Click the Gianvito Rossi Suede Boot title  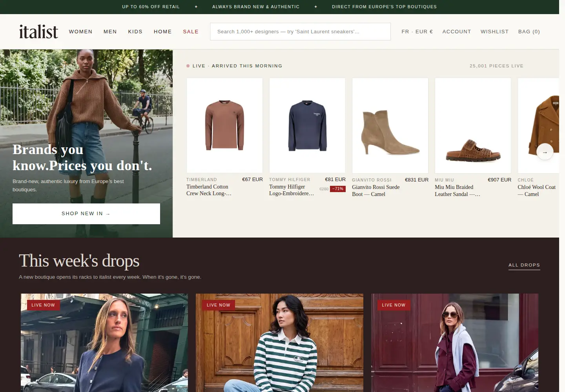376,191
